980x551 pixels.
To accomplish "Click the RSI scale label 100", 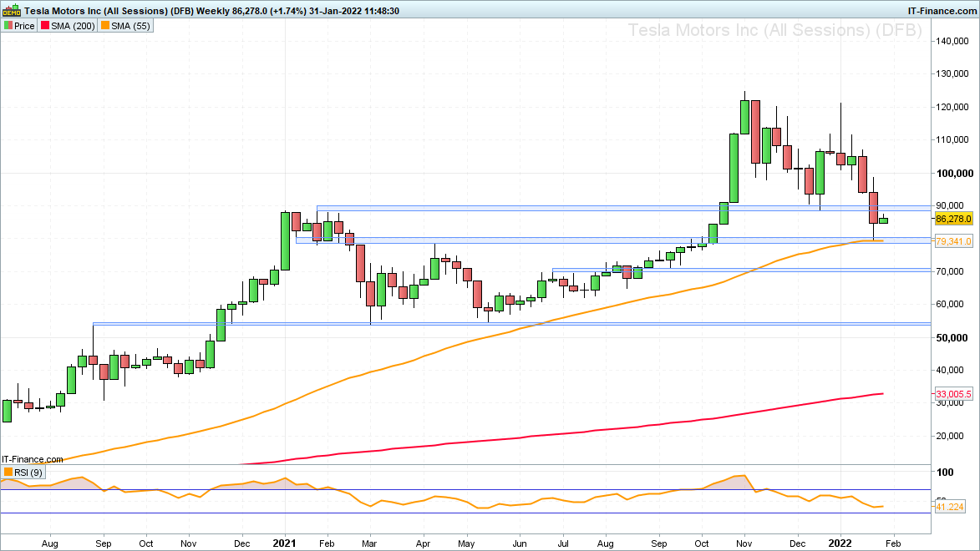I will (x=945, y=473).
